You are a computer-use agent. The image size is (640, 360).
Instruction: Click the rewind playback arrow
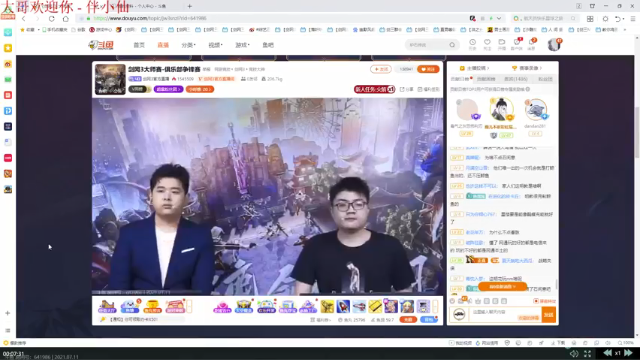point(607,353)
